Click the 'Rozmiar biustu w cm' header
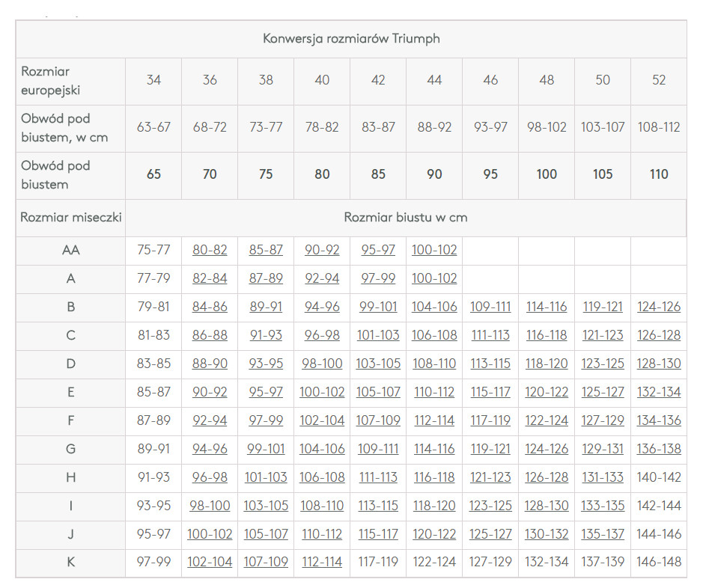706x588 pixels. (405, 218)
